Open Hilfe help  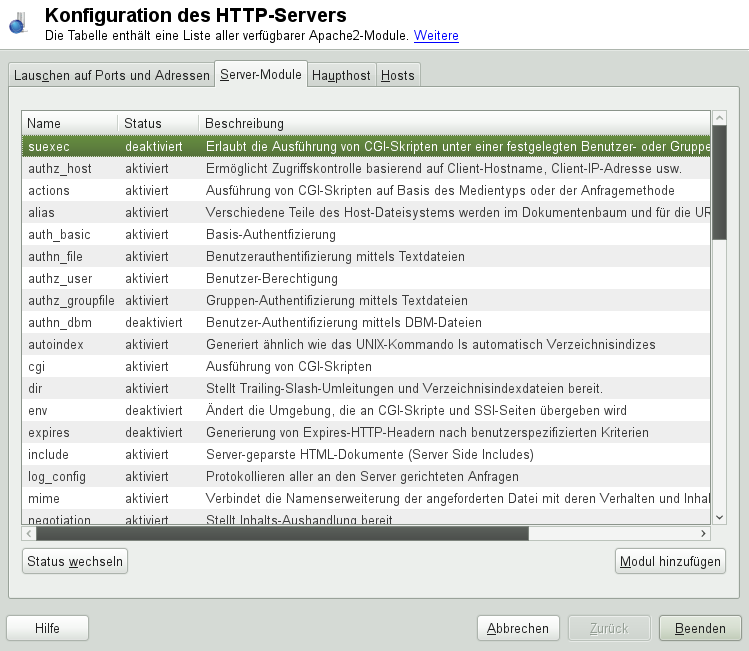coord(47,628)
